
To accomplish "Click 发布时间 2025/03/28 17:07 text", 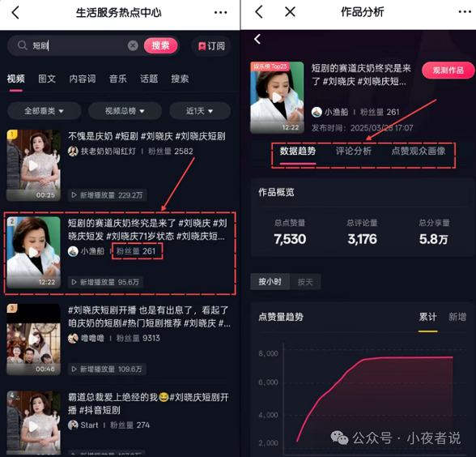I will 362,128.
